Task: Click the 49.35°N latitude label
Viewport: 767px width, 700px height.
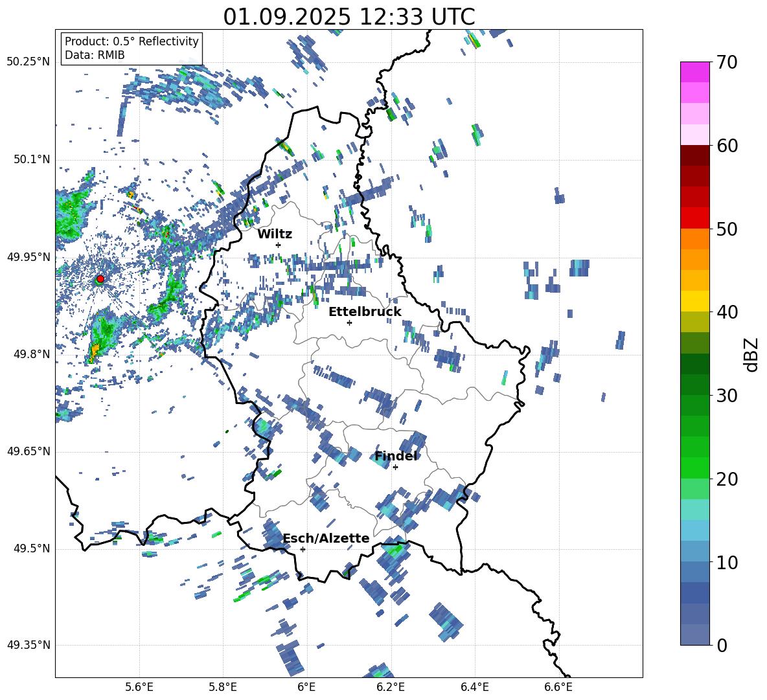Action: coord(29,645)
